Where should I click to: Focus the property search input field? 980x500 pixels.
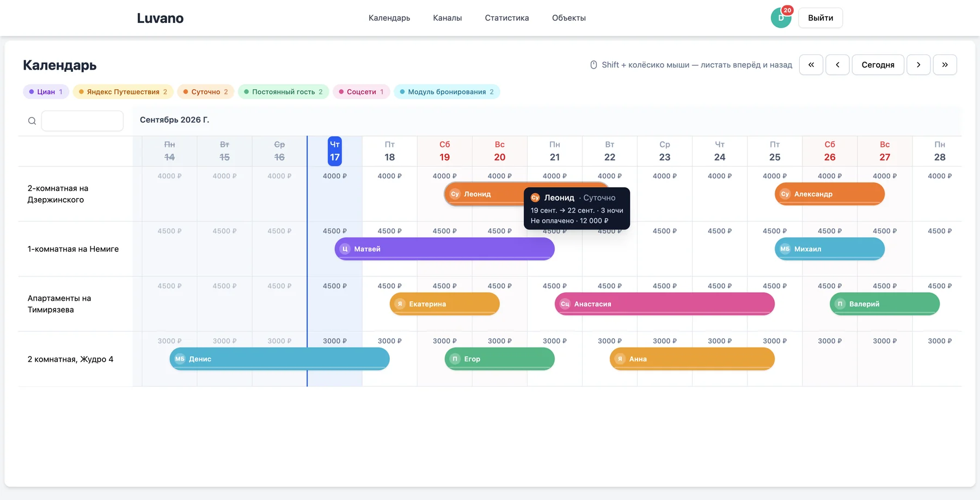point(82,121)
